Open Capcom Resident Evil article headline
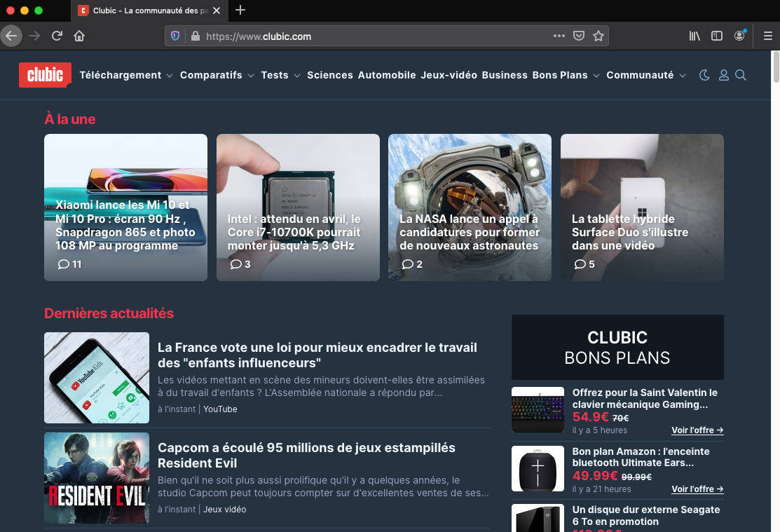 tap(306, 455)
